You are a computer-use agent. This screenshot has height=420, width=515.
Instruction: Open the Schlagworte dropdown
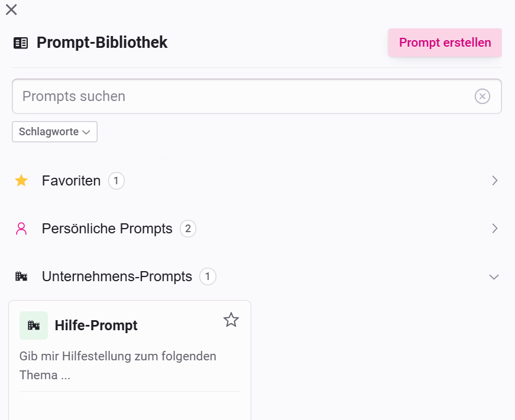coord(54,132)
